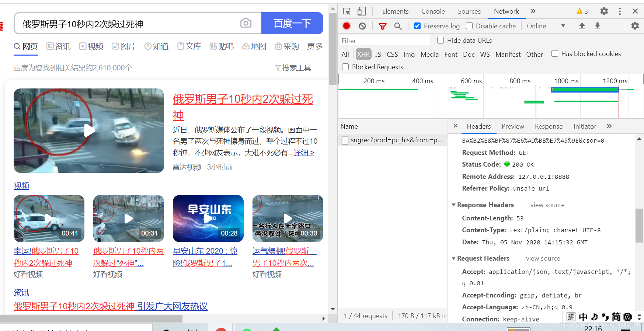
Task: Play the main news video thumbnail
Action: [89, 130]
